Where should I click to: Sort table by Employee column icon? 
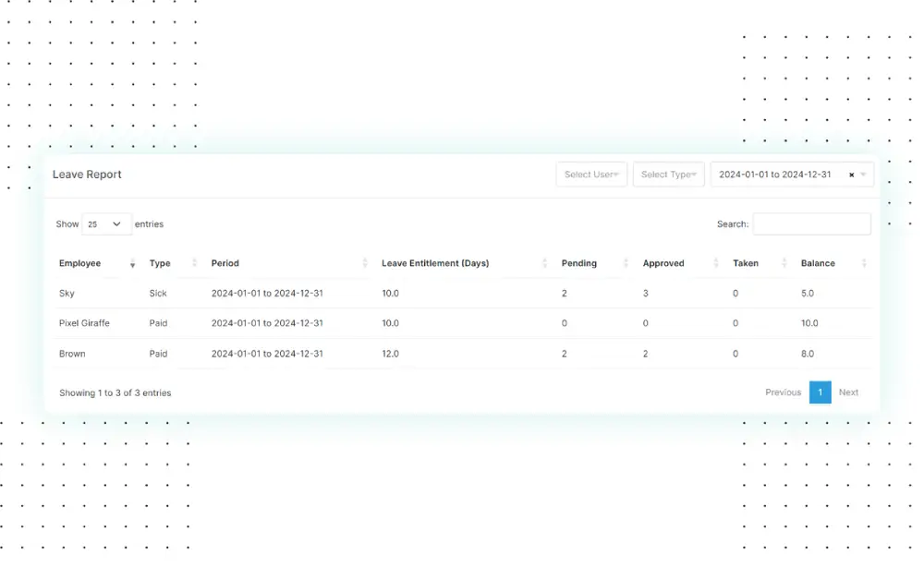tap(132, 264)
